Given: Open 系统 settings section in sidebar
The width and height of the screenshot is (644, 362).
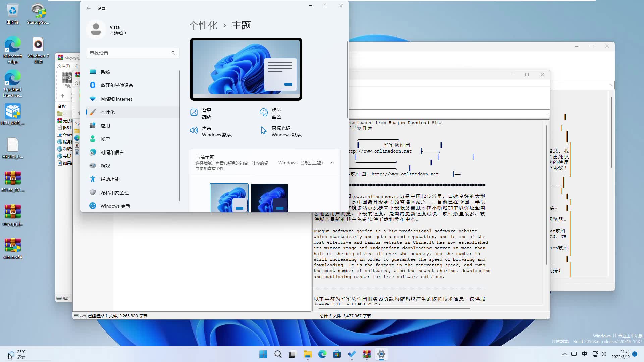Looking at the screenshot, I should (105, 72).
